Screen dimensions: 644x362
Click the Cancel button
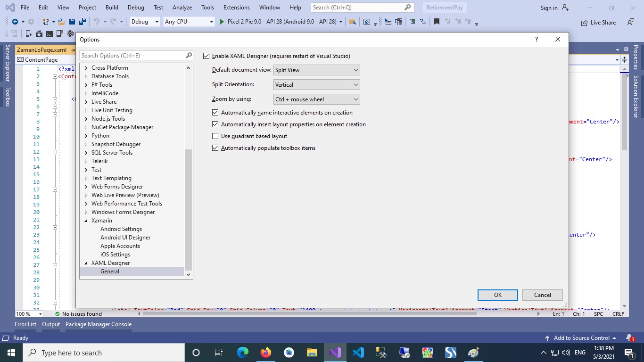pos(542,295)
